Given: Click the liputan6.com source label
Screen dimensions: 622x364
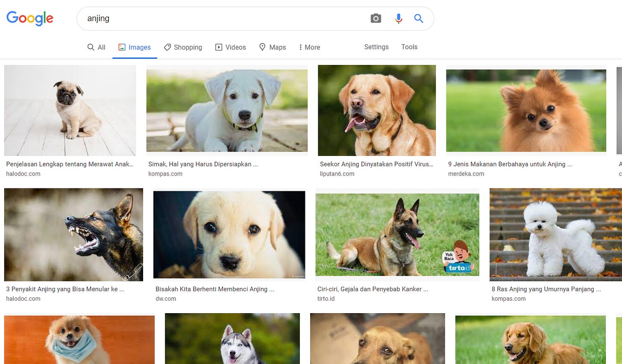Looking at the screenshot, I should (337, 174).
